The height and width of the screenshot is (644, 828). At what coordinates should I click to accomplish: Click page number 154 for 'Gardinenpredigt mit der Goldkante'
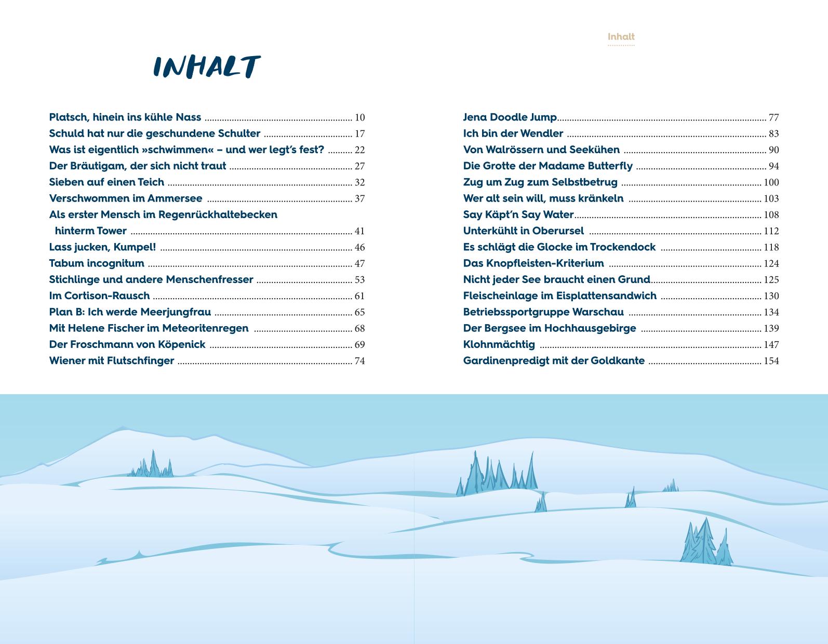[771, 361]
